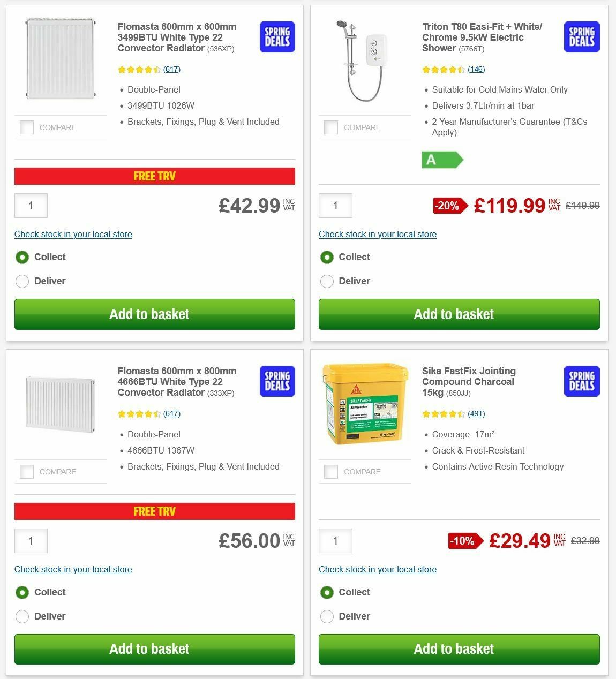Click the Spring Deals badge on Sika FastFix compound
This screenshot has width=616, height=679.
(581, 381)
